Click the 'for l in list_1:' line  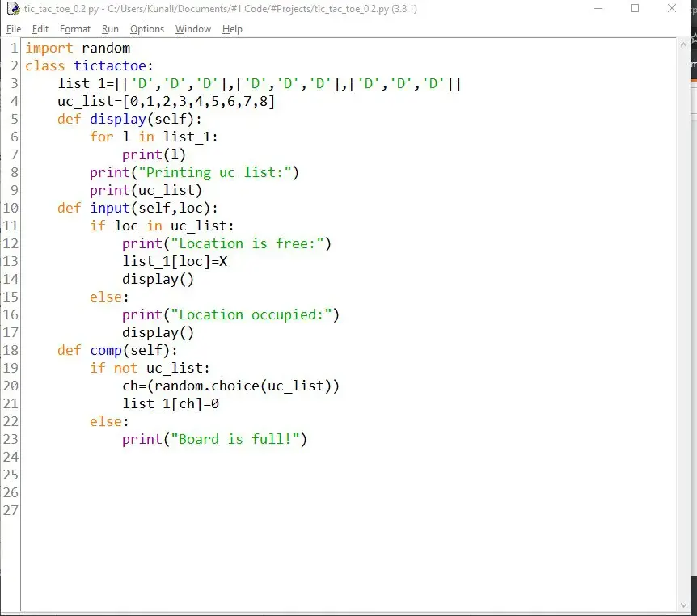154,137
